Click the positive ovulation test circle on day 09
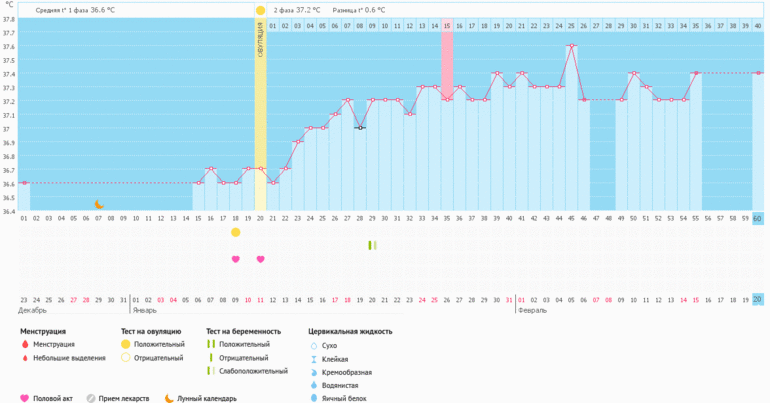 coord(236,232)
